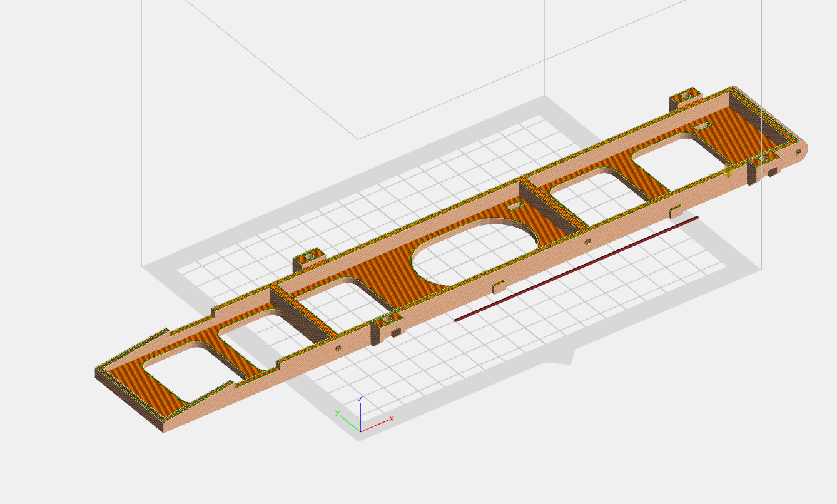The height and width of the screenshot is (504, 837).
Task: Click the green Y axis label
Action: point(337,414)
